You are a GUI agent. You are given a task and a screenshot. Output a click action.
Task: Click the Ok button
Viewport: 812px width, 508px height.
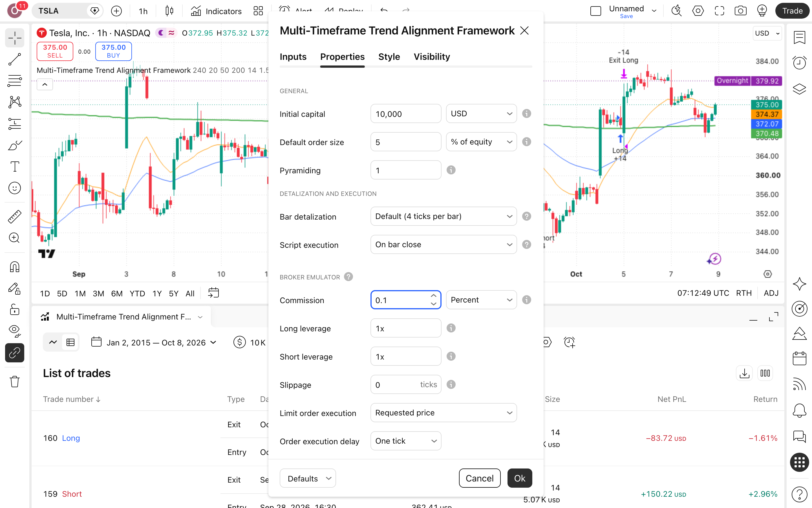[519, 478]
